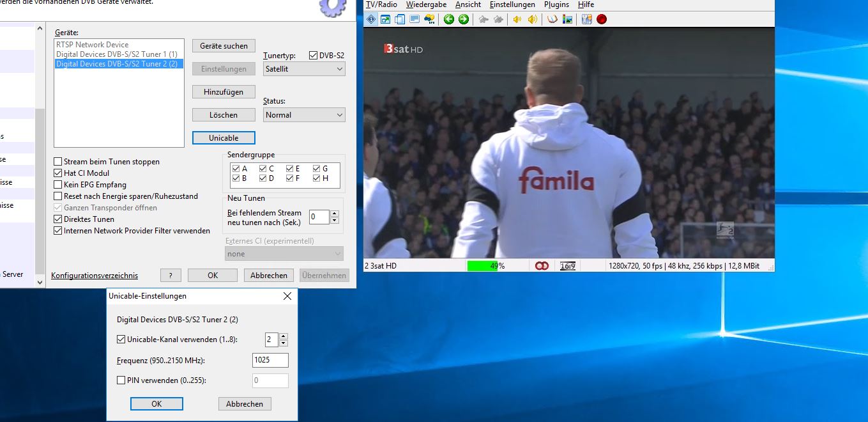The image size is (868, 422).
Task: Click the open book toolbar icon
Action: (x=552, y=19)
